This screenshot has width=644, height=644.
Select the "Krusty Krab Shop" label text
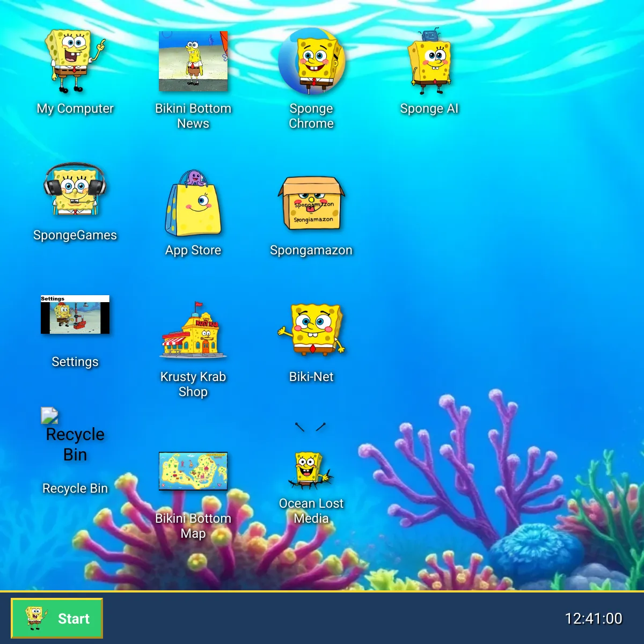(193, 384)
